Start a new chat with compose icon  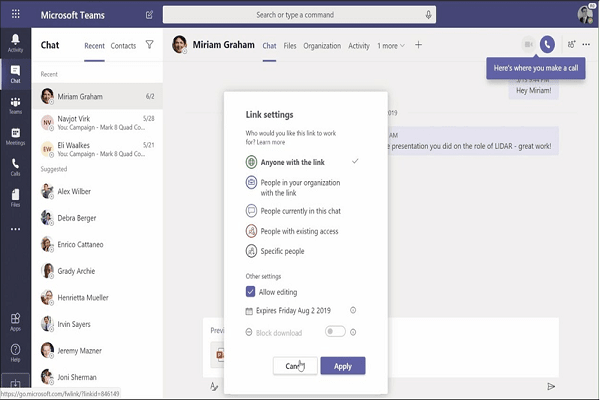pos(149,15)
